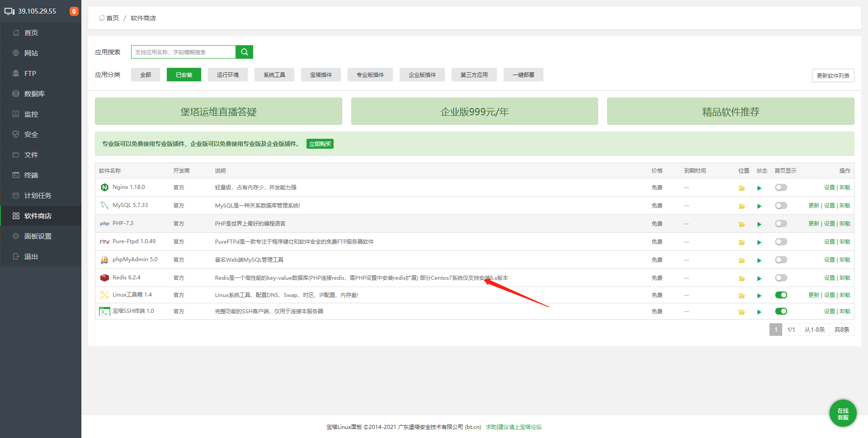This screenshot has width=868, height=438.
Task: Open 计划任务 in the sidebar
Action: [x=41, y=195]
